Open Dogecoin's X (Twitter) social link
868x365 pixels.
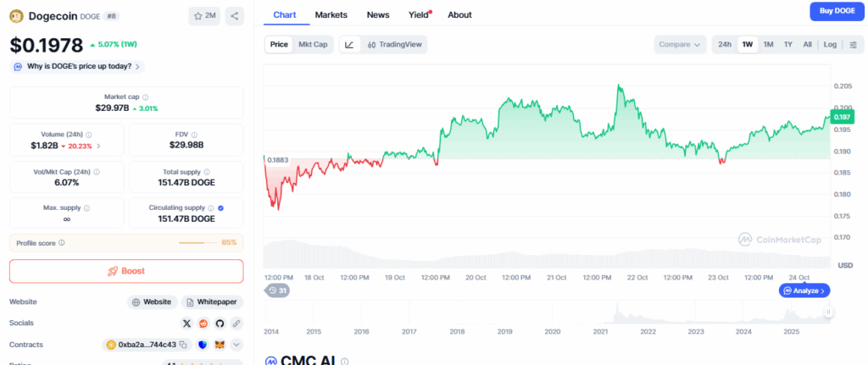186,323
